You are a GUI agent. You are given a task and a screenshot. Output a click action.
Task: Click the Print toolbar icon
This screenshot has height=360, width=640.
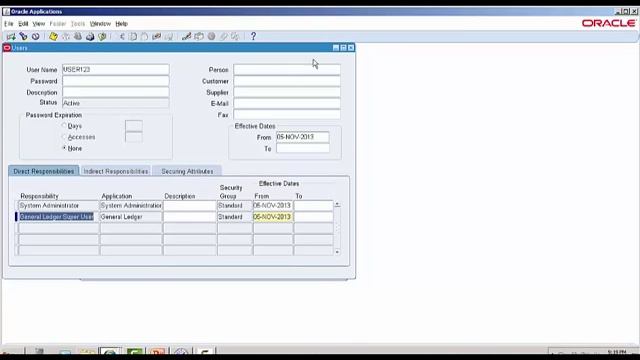coord(90,37)
